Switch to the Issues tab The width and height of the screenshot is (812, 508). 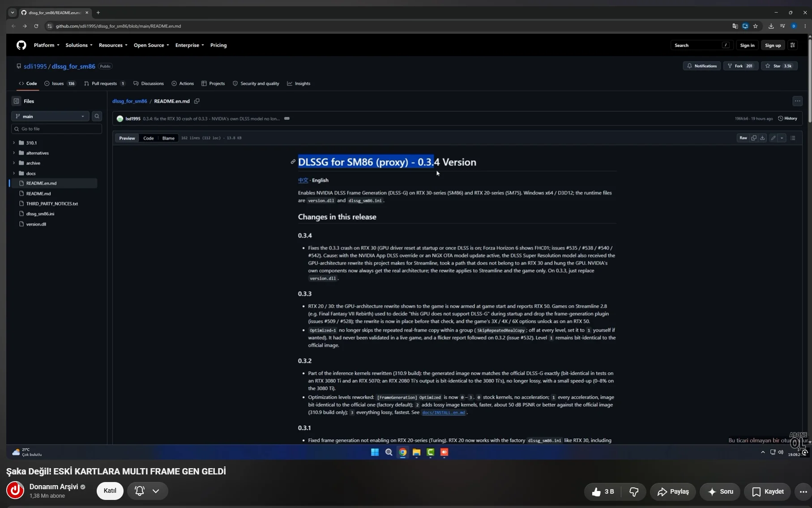pos(60,84)
